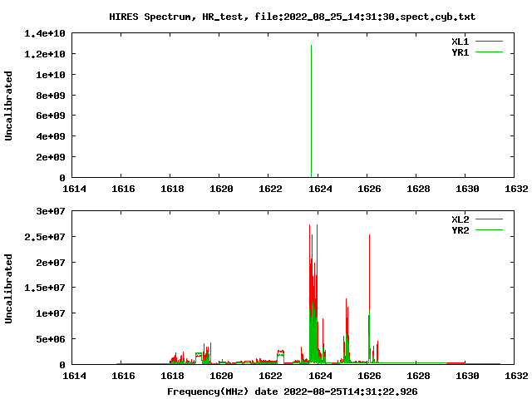Click the 1.2e+10 y-axis tick label
This screenshot has width=532, height=399.
tap(45, 54)
